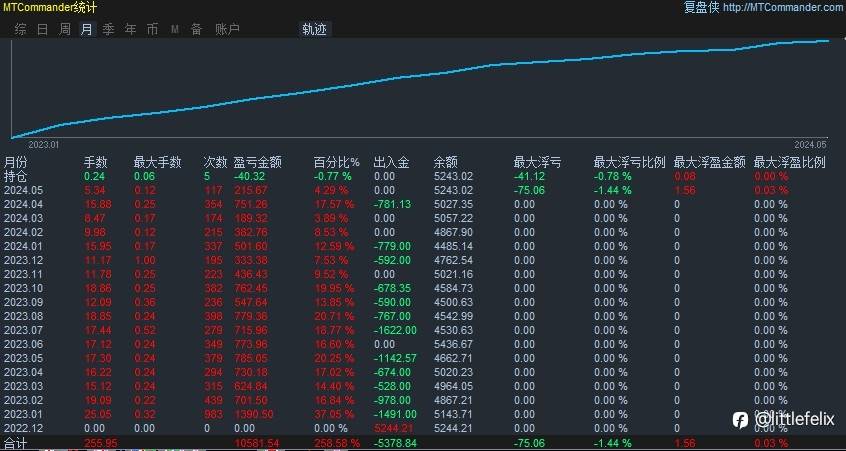Select the 2023.12 month row
Image resolution: width=846 pixels, height=451 pixels.
423,260
